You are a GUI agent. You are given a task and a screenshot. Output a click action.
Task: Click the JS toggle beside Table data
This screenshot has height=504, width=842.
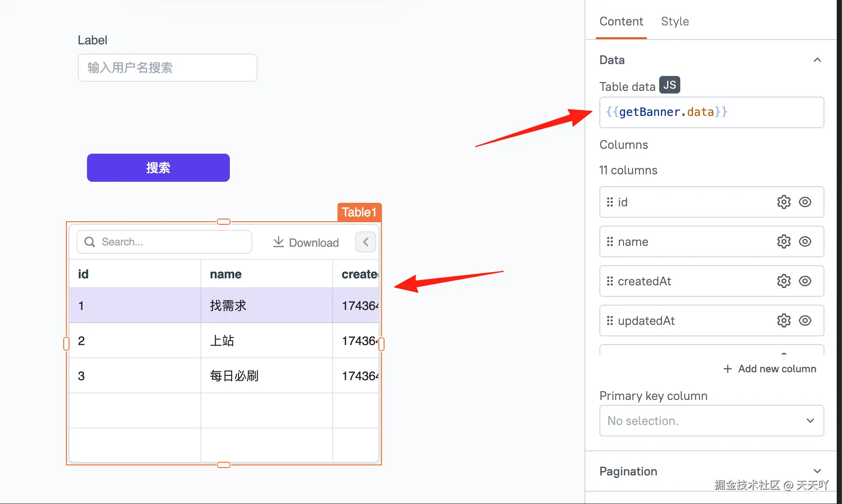(669, 85)
